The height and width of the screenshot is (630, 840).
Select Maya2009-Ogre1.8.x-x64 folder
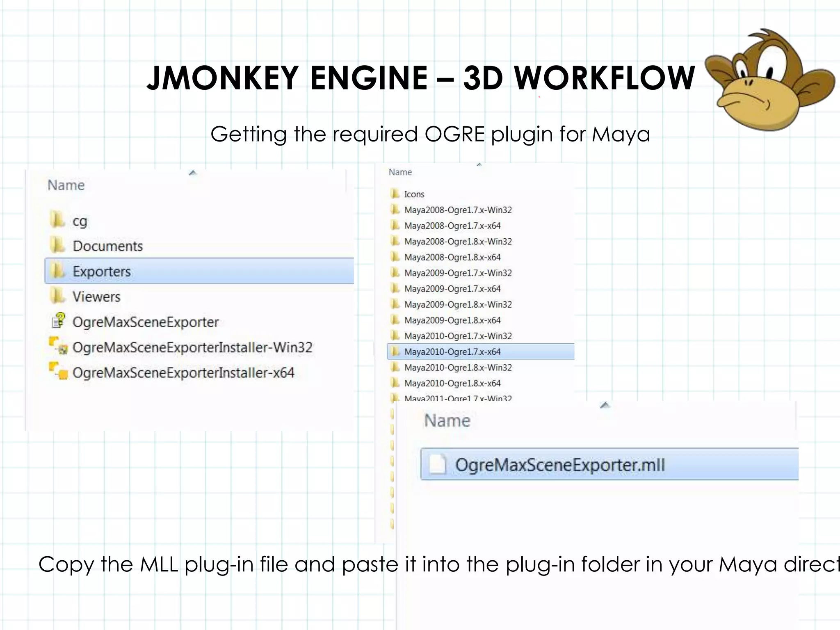point(452,320)
